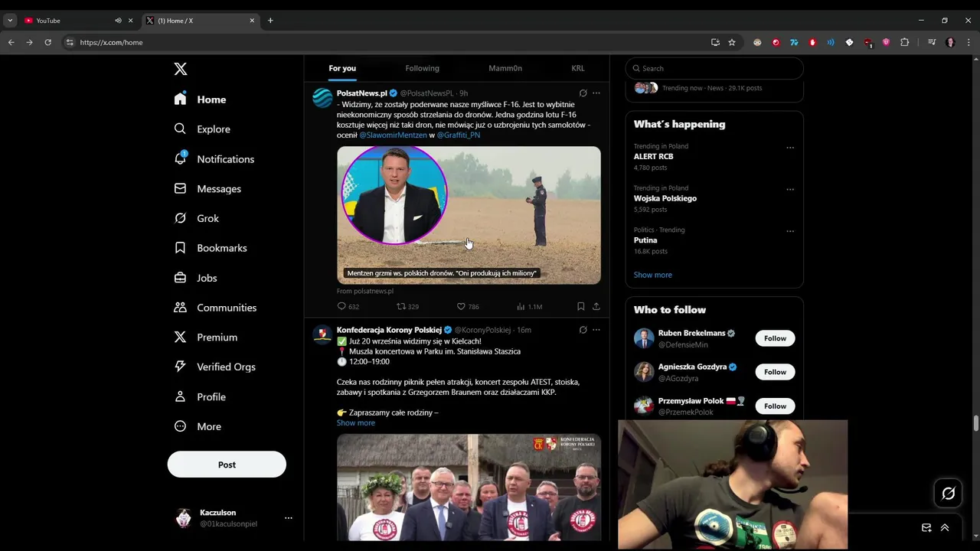Switch to the Following tab
Image resolution: width=980 pixels, height=551 pixels.
coord(422,68)
